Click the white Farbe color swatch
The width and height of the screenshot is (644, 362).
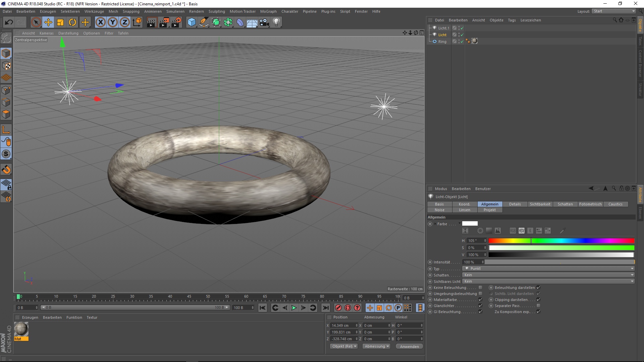pyautogui.click(x=470, y=224)
